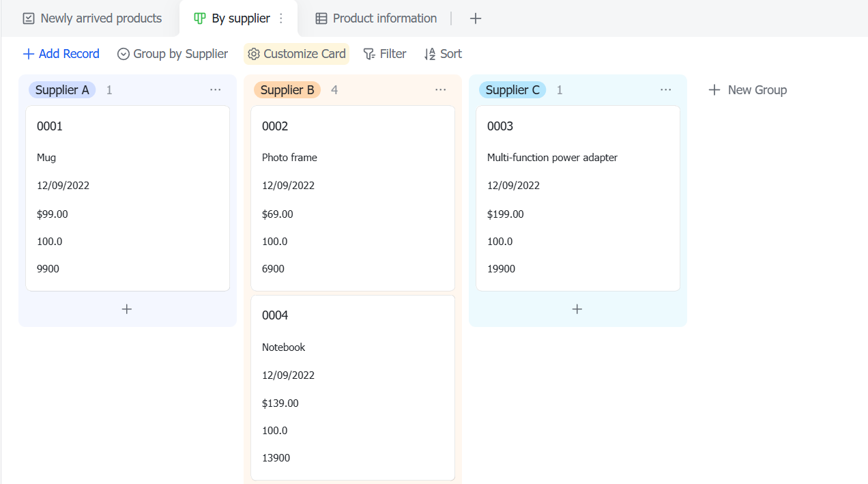Click the Add Record button
This screenshot has height=484, width=868.
(x=61, y=54)
